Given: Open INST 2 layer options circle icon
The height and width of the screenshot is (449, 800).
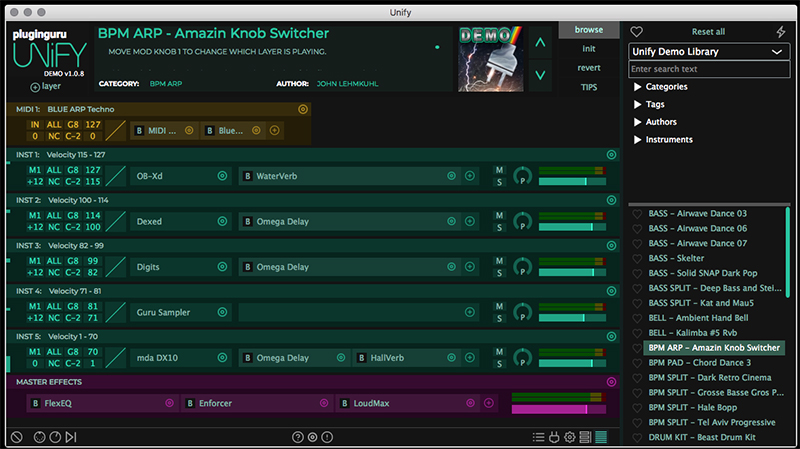Looking at the screenshot, I should [x=611, y=200].
